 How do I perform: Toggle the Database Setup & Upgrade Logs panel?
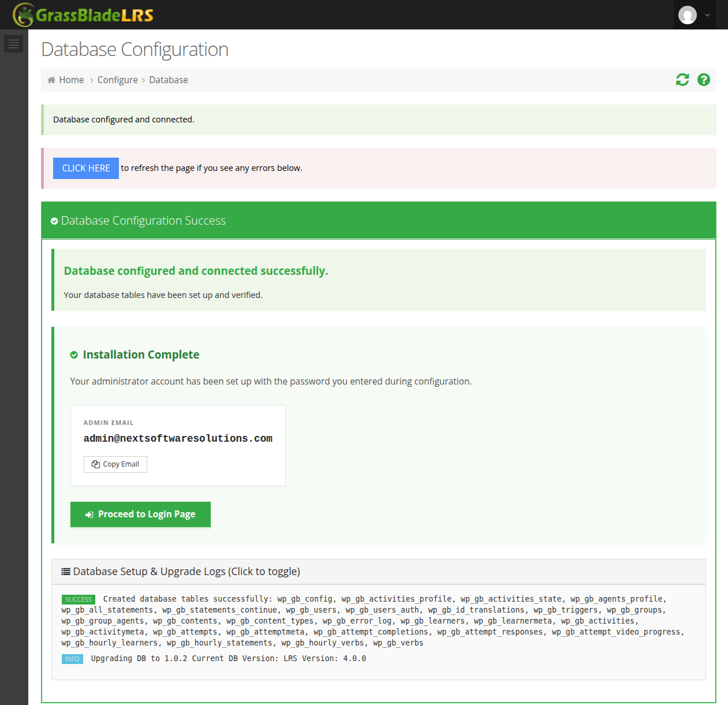pos(379,572)
